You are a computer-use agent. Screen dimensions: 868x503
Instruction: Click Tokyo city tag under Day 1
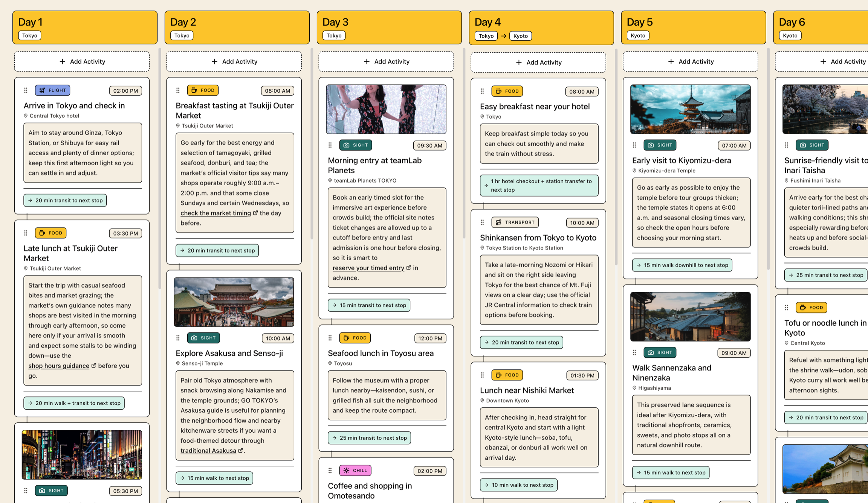(x=30, y=35)
